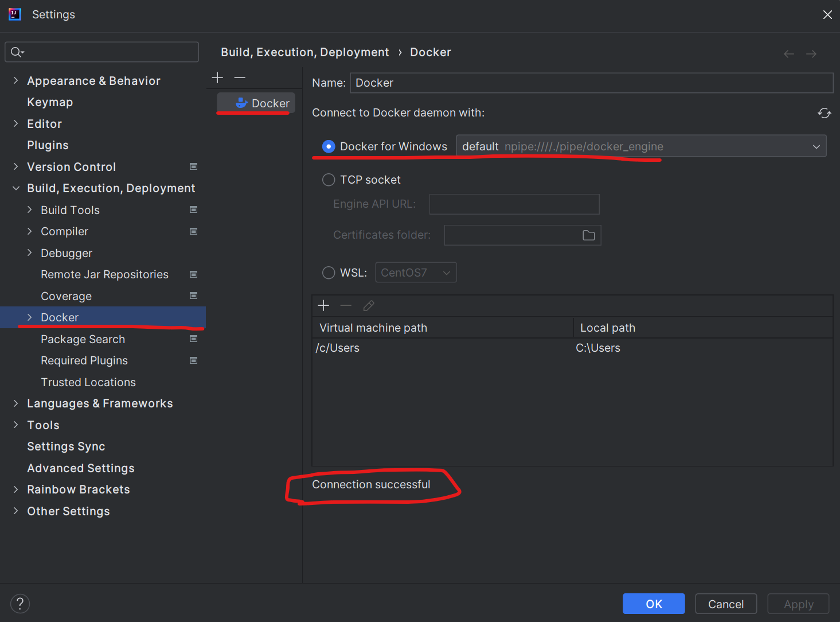Expand Appearance & Behavior section

click(15, 80)
